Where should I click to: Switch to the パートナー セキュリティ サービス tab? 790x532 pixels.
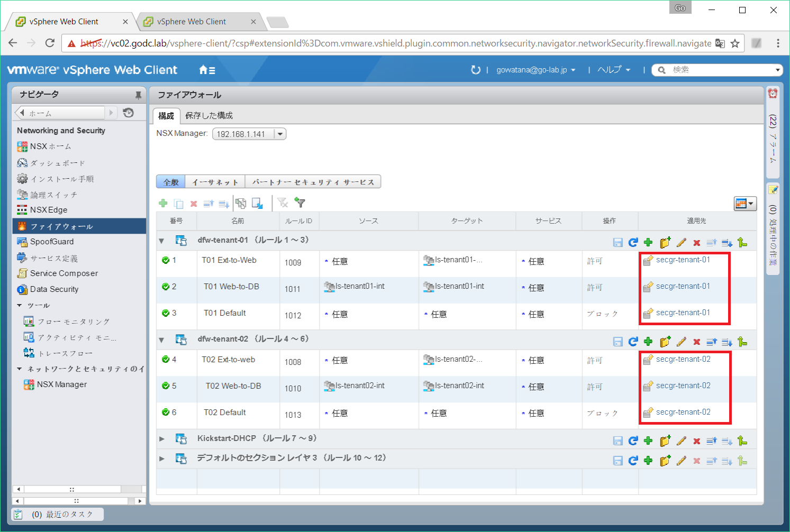[x=313, y=182]
